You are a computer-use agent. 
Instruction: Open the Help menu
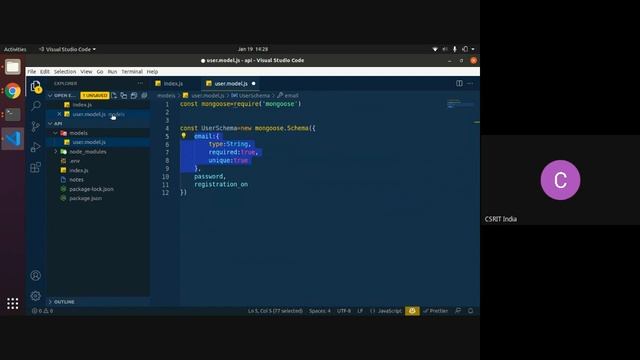pyautogui.click(x=152, y=72)
